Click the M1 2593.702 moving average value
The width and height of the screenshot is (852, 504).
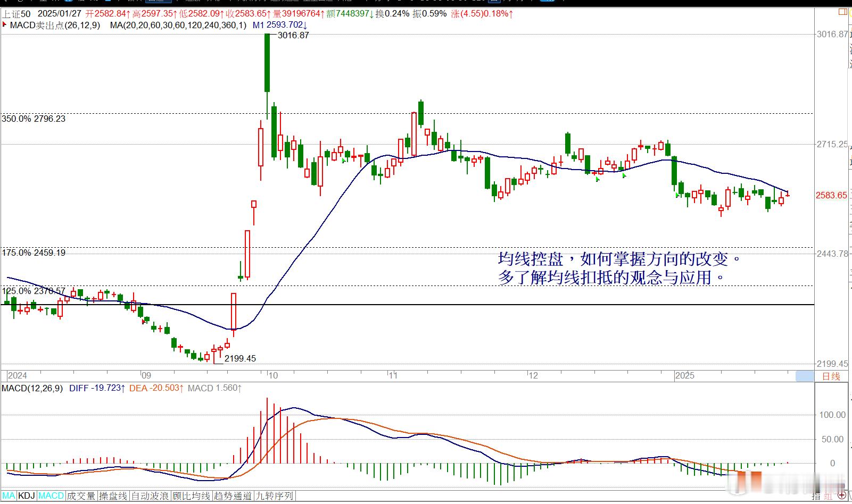pos(280,25)
